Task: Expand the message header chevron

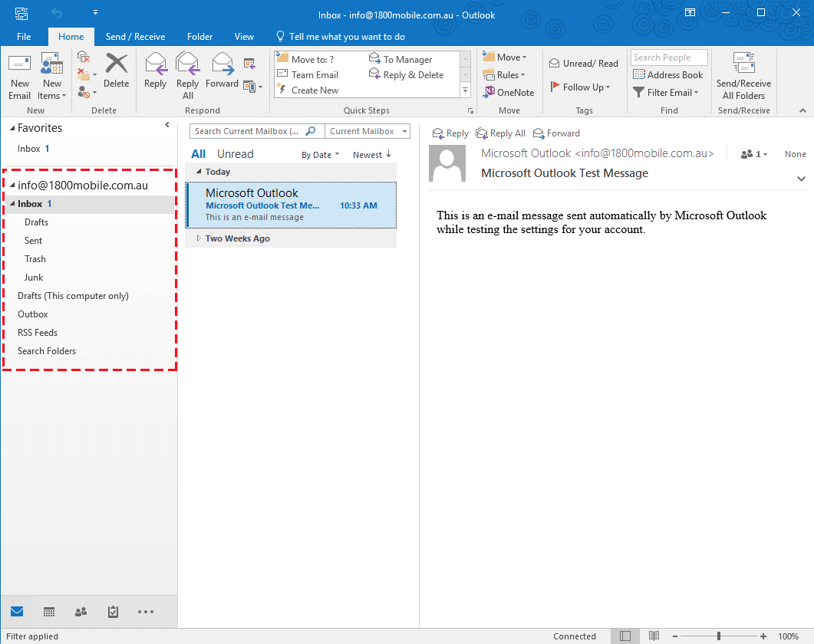Action: point(801,179)
